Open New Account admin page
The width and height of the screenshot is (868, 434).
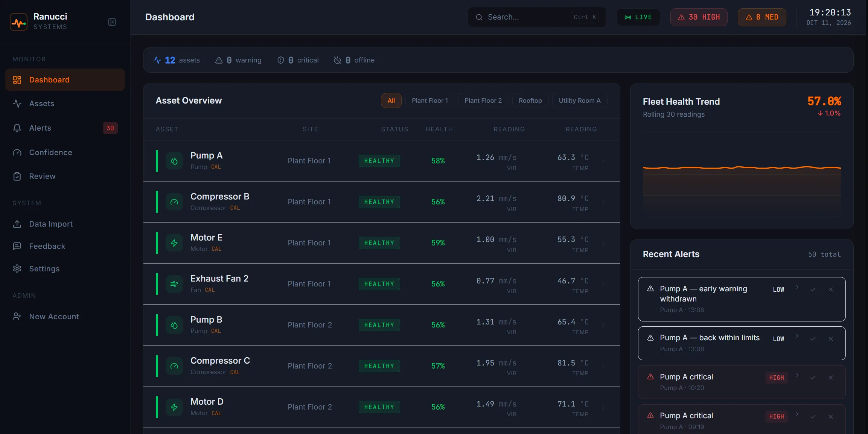pos(65,317)
